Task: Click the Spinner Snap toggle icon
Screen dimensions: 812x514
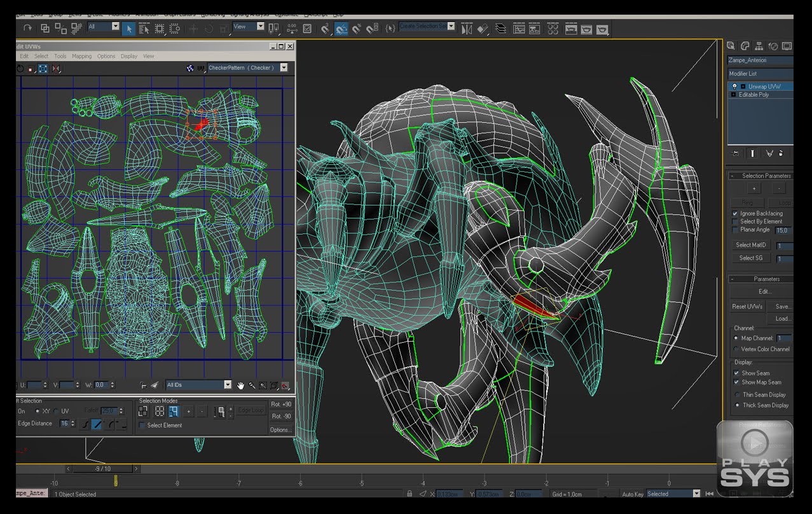Action: [372, 29]
